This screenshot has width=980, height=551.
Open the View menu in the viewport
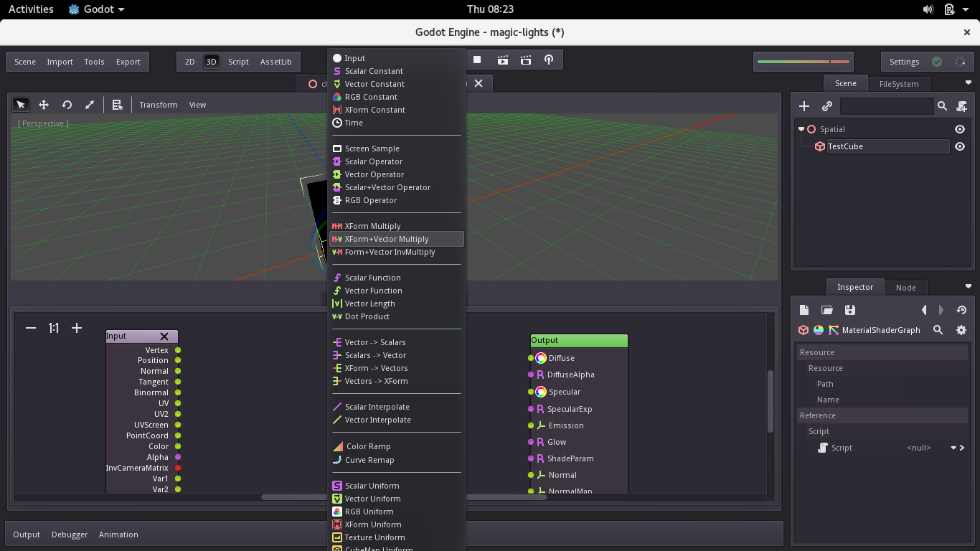pos(197,105)
